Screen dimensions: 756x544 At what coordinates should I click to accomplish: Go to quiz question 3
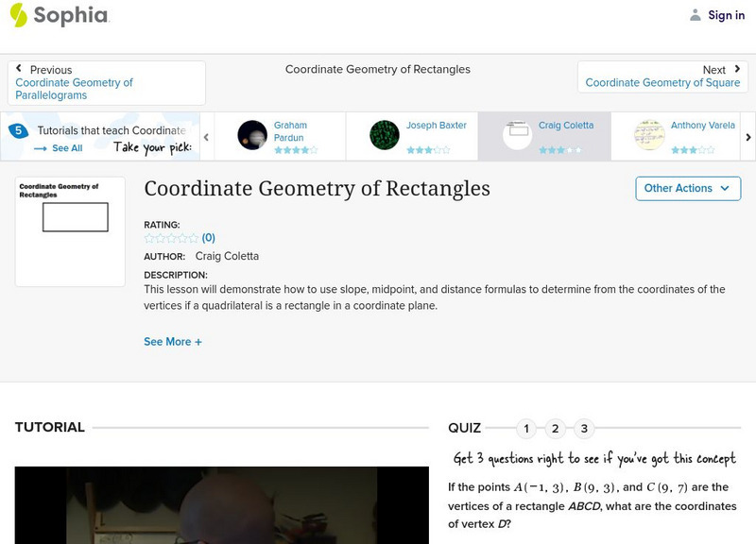584,429
